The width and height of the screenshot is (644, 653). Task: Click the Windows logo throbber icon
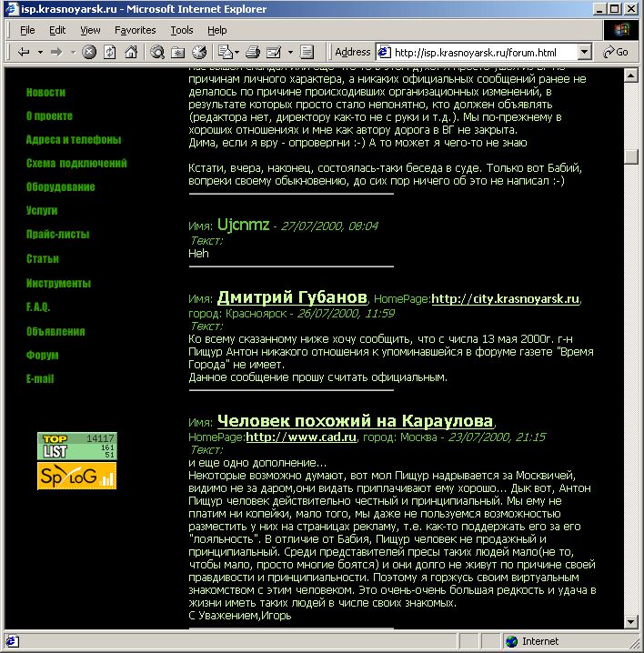[621, 30]
